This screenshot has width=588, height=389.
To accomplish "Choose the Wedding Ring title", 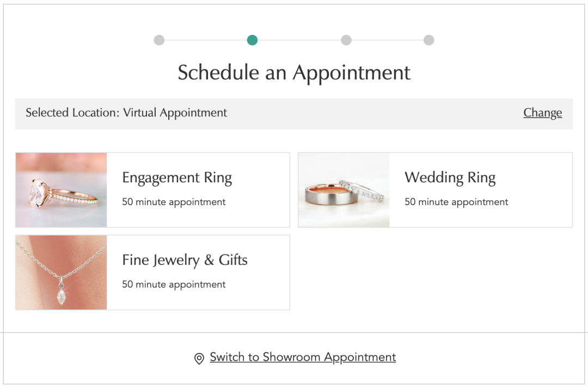I will pos(450,178).
